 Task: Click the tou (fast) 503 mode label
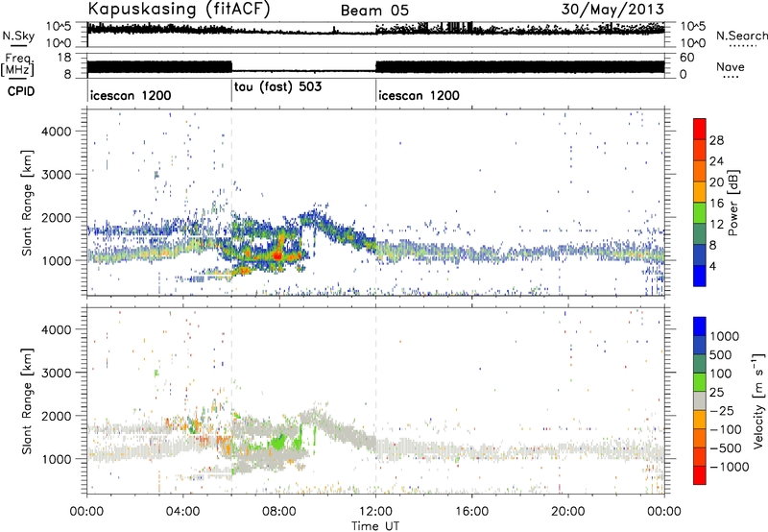point(277,87)
